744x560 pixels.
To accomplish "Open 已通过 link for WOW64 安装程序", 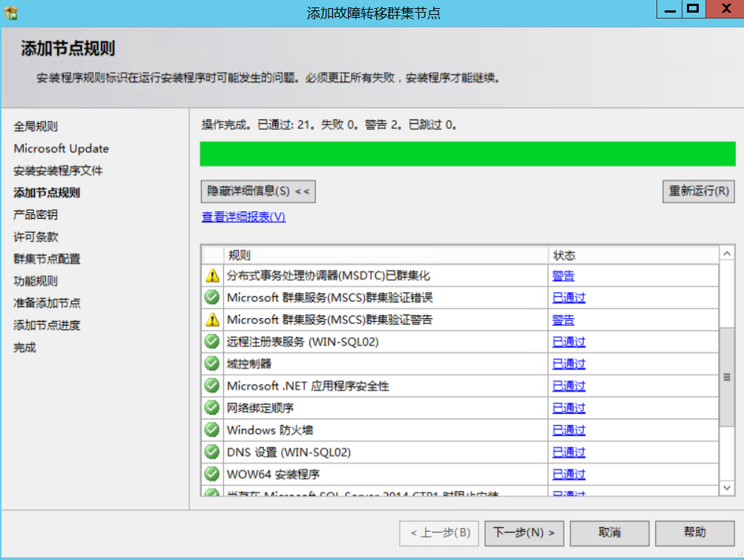I will click(569, 474).
